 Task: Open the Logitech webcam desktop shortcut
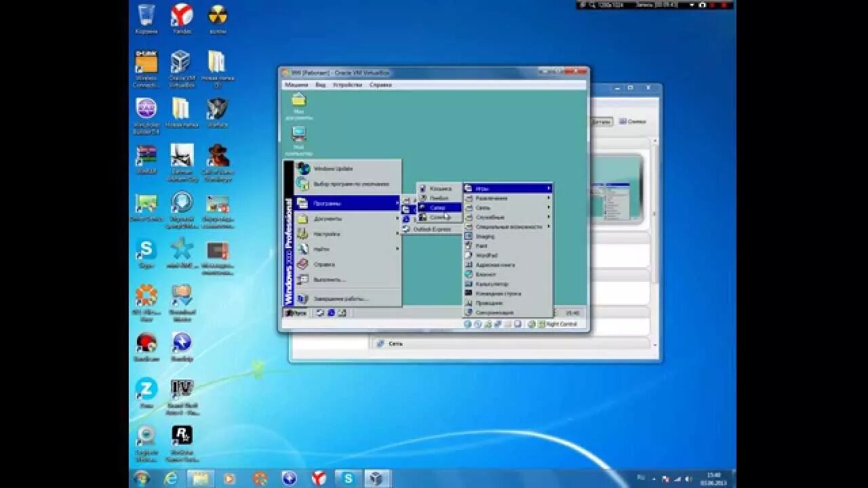coord(146,443)
